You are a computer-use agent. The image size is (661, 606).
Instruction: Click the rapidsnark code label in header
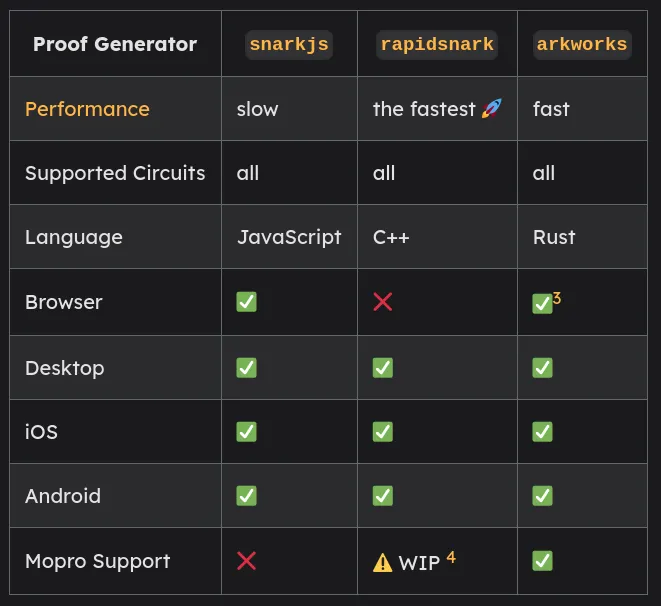437,44
